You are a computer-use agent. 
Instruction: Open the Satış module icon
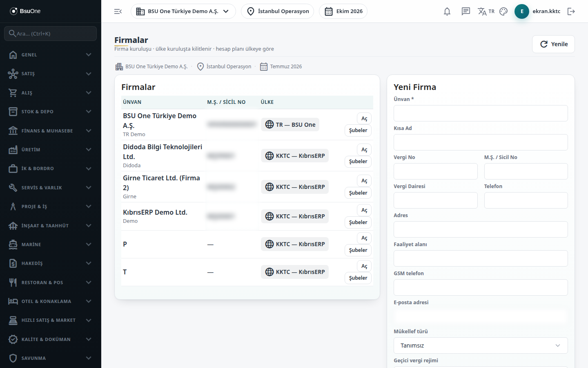[13, 74]
